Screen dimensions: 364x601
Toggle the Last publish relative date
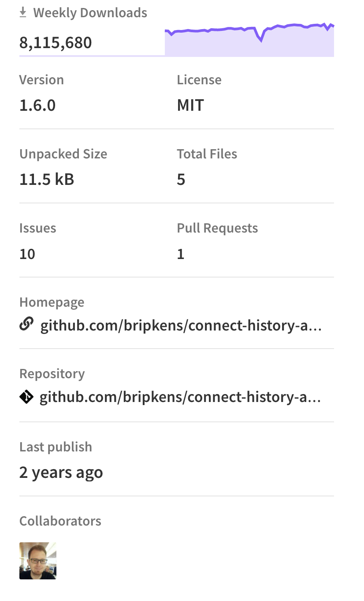[61, 472]
